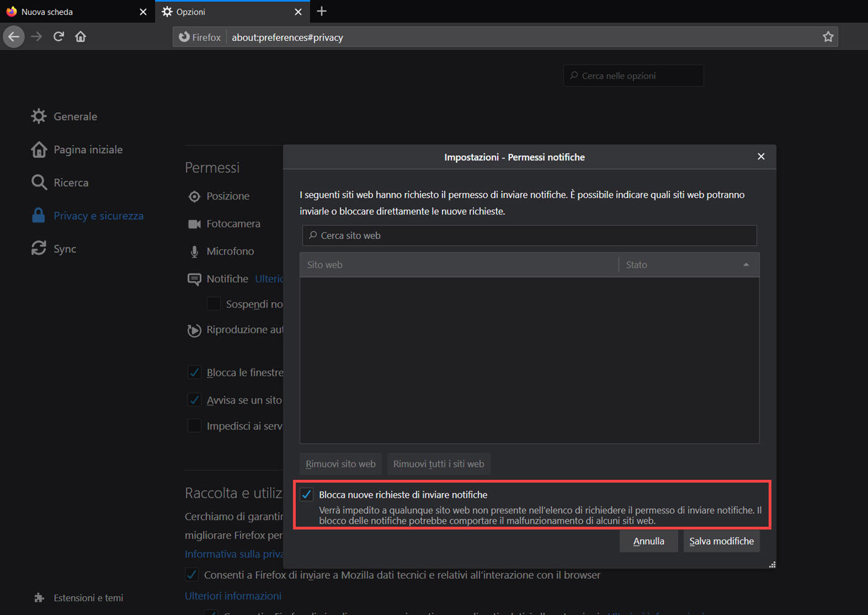868x615 pixels.
Task: Click the browser back arrow button
Action: point(14,37)
